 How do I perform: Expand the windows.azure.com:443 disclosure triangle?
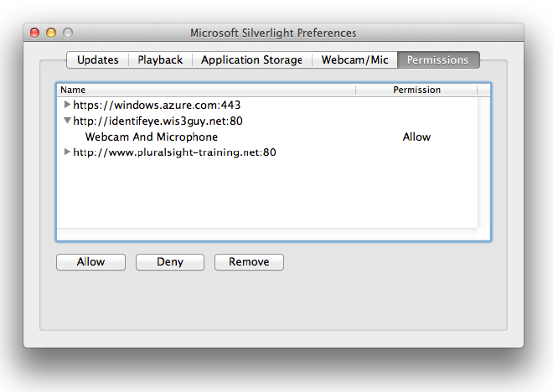pyautogui.click(x=67, y=105)
